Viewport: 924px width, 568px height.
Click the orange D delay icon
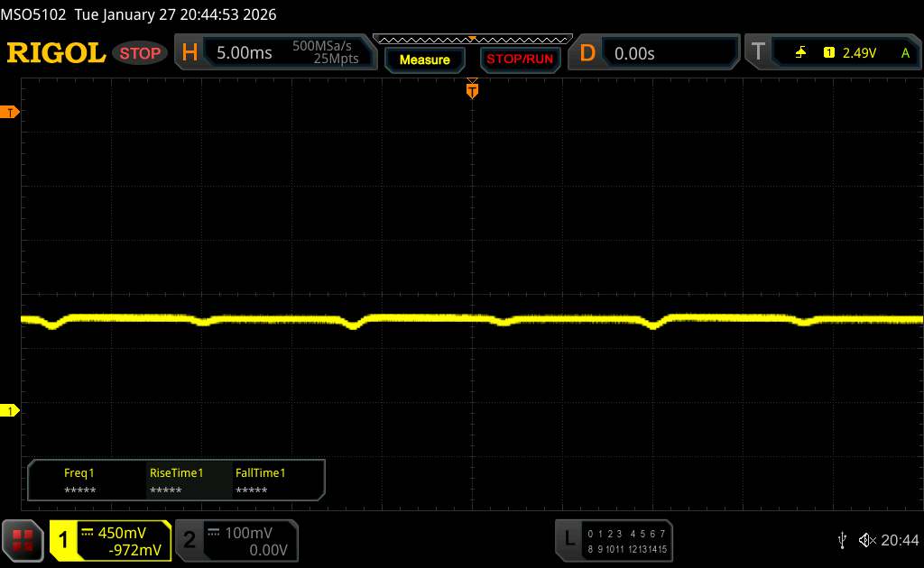[x=587, y=53]
